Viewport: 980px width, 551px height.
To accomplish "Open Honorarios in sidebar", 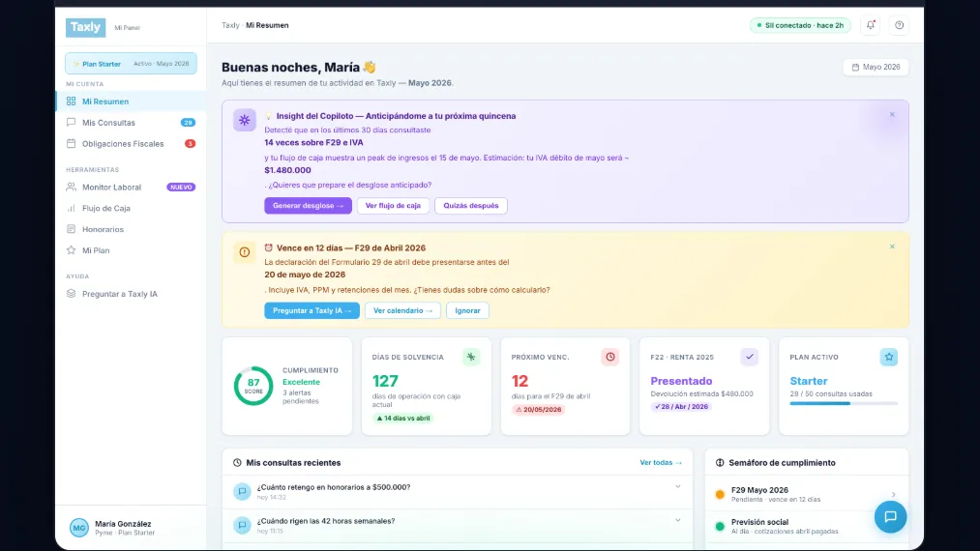I will (131, 229).
